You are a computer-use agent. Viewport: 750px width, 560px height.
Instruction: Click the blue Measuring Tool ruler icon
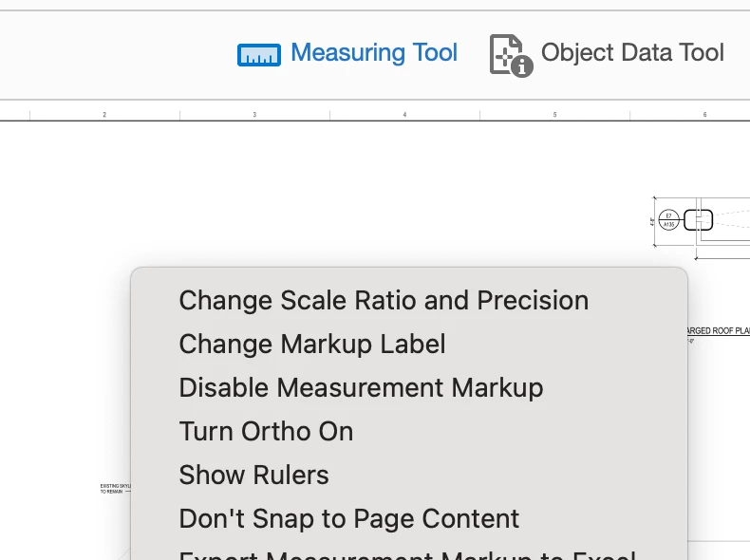258,54
